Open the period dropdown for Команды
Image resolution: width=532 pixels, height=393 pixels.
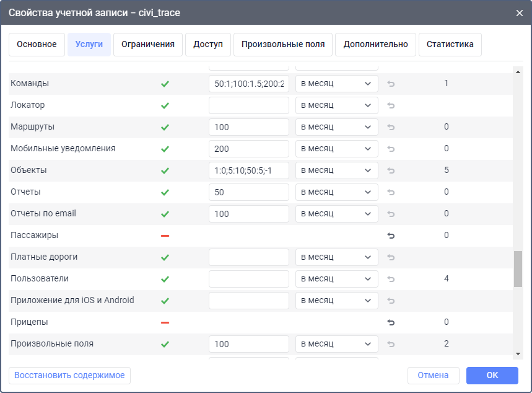pyautogui.click(x=336, y=84)
